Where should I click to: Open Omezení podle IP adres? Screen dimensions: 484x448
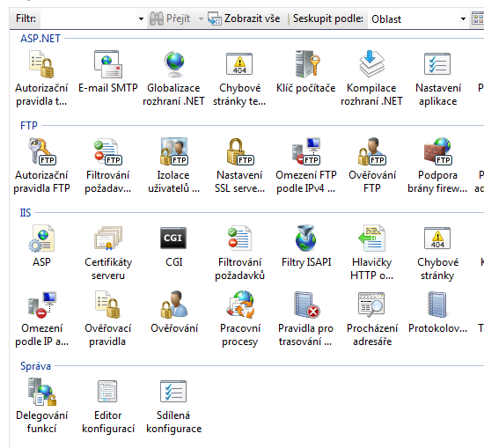click(x=41, y=319)
